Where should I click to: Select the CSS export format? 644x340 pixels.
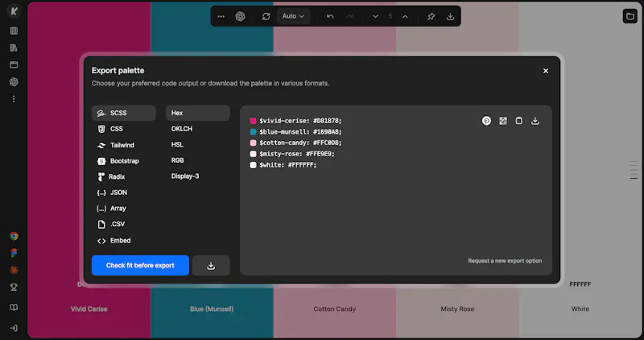tap(124, 129)
